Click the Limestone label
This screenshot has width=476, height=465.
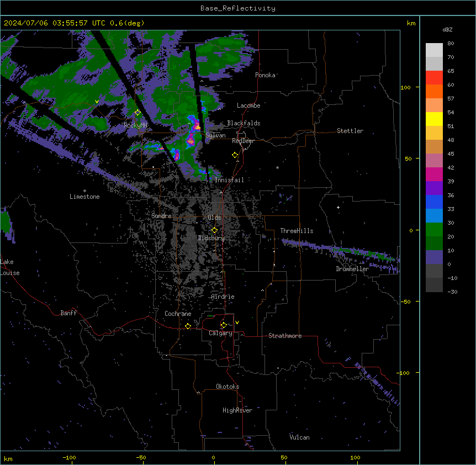coord(84,197)
